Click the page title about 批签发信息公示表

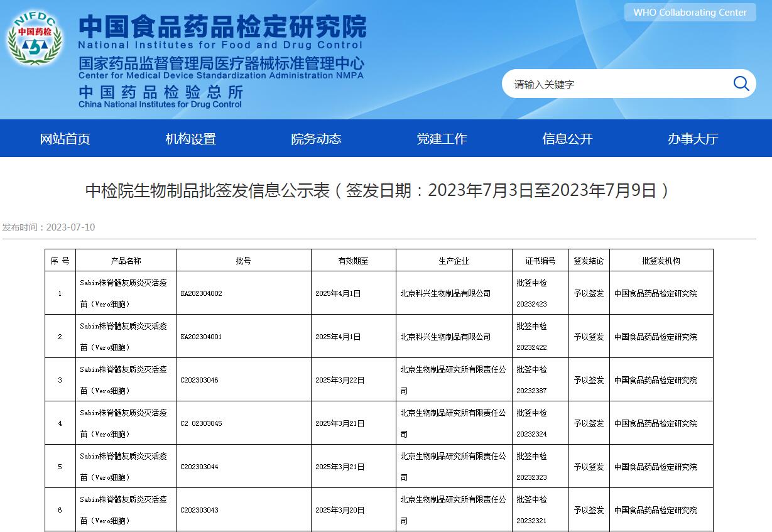point(378,190)
